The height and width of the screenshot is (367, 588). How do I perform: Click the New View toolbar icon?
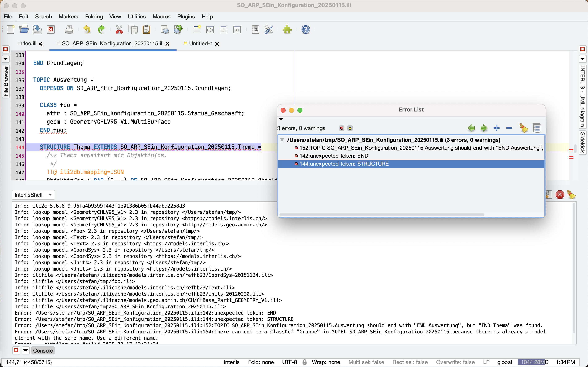tap(196, 29)
